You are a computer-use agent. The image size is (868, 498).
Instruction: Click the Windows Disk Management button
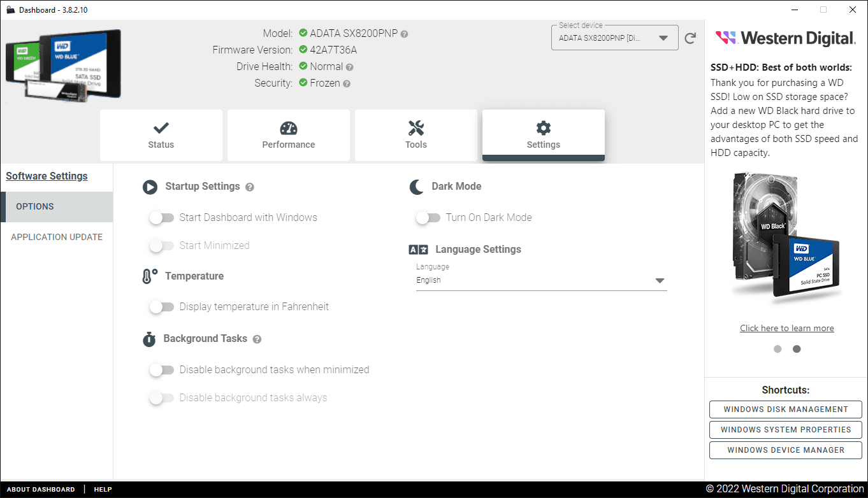[x=786, y=409]
